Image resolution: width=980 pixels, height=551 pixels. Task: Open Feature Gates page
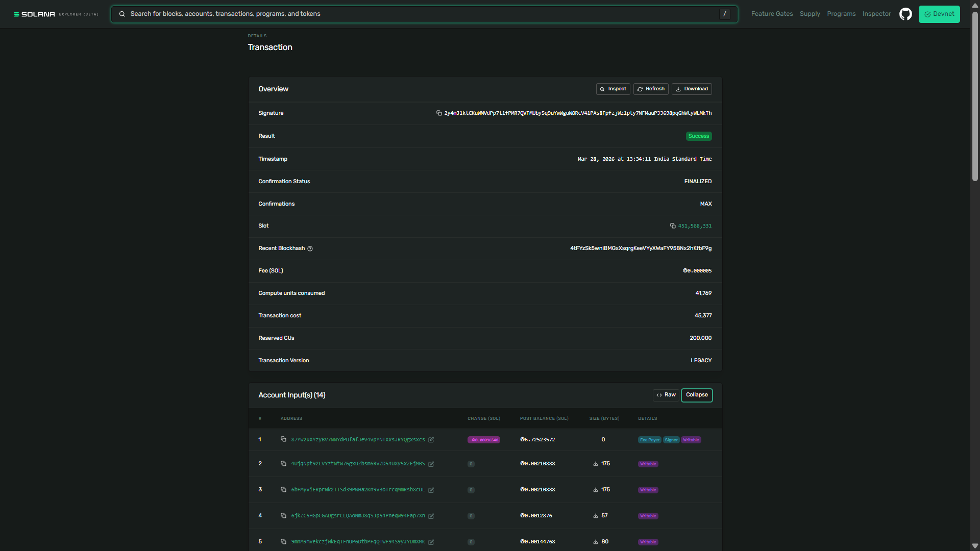[x=772, y=14]
